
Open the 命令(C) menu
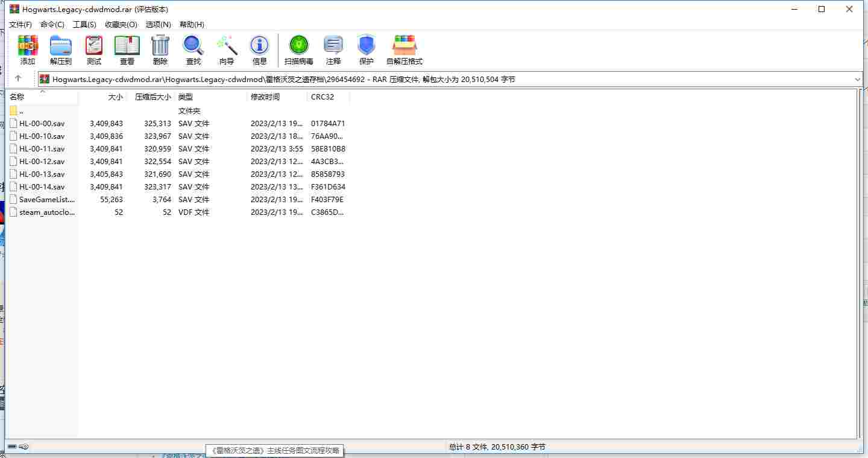(52, 25)
